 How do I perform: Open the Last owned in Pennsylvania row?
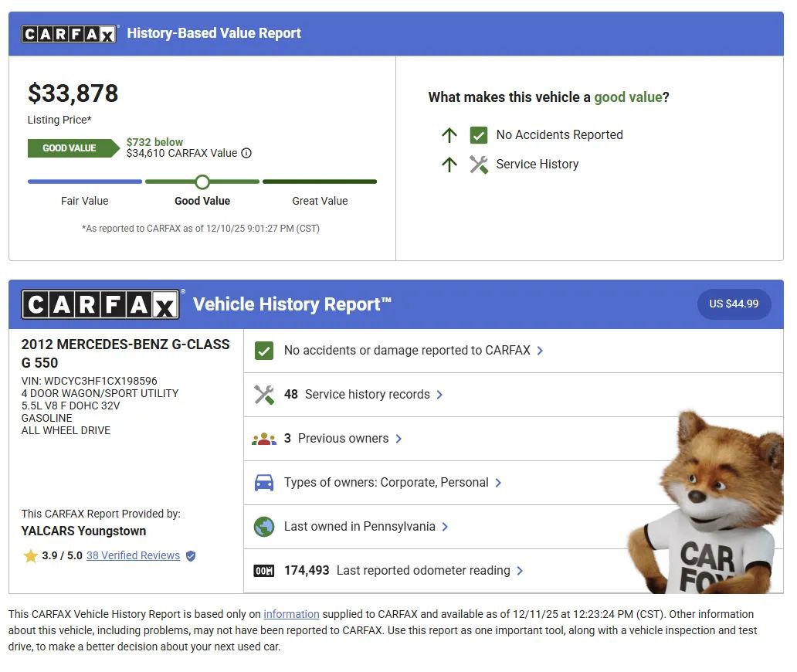tap(366, 527)
